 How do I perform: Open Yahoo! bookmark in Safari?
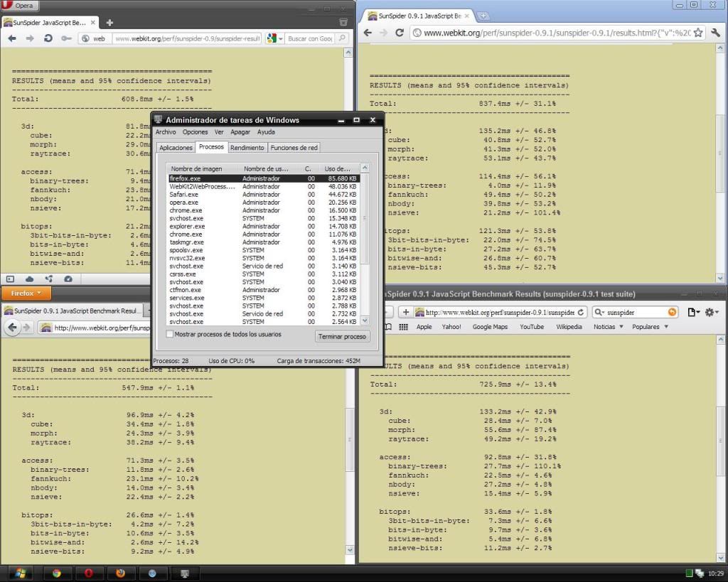(451, 327)
